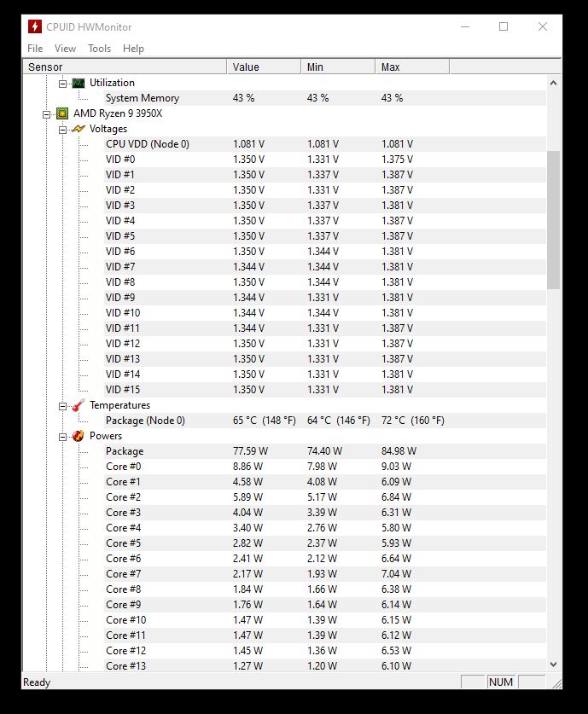Select the System Memory row
588x714 pixels.
pyautogui.click(x=325, y=98)
